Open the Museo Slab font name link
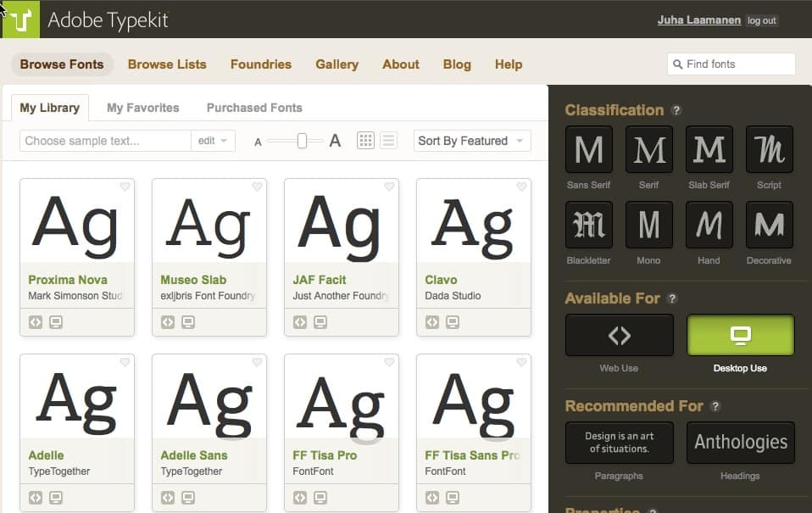Image resolution: width=812 pixels, height=513 pixels. click(193, 280)
